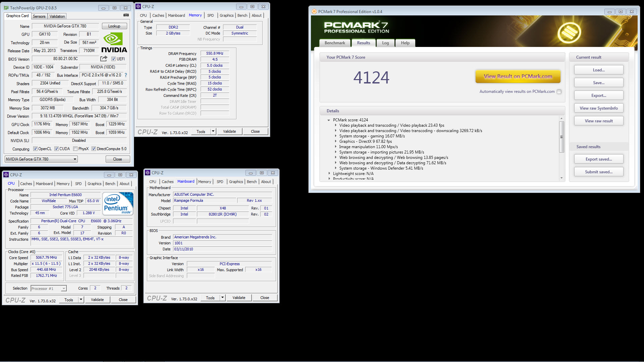Click the View raw result button
The image size is (644, 362).
click(599, 121)
